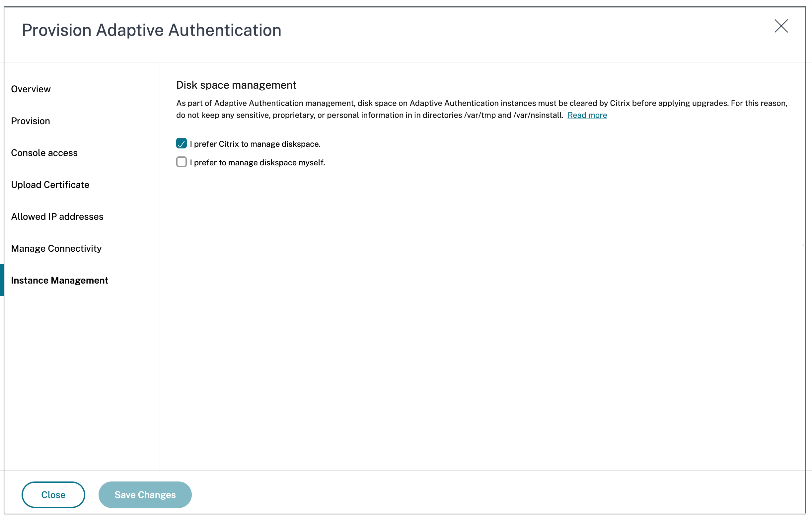This screenshot has height=518, width=812.
Task: Enable "I prefer to manage diskspace myself"
Action: (182, 162)
